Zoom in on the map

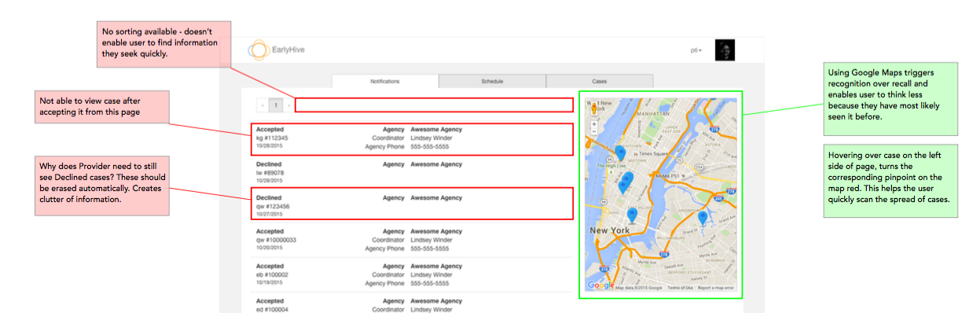click(x=593, y=123)
